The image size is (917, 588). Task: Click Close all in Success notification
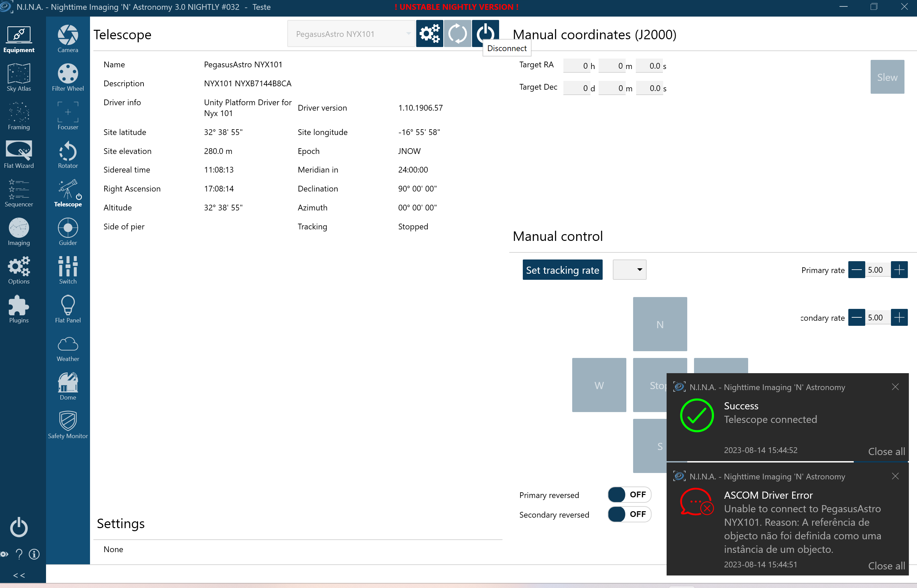(x=887, y=451)
